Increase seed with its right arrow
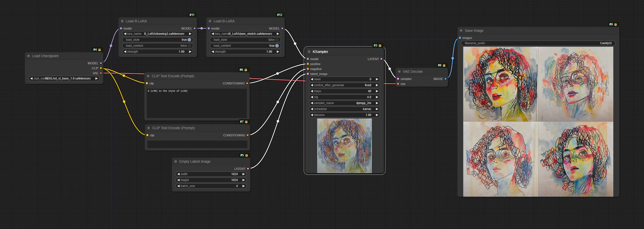This screenshot has height=229, width=644. tap(377, 79)
